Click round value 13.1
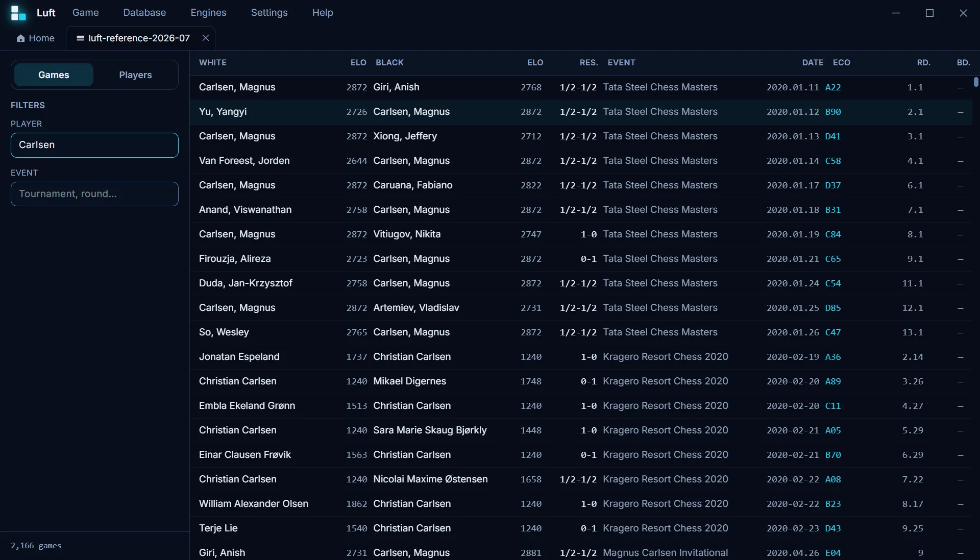This screenshot has height=560, width=980. click(913, 332)
